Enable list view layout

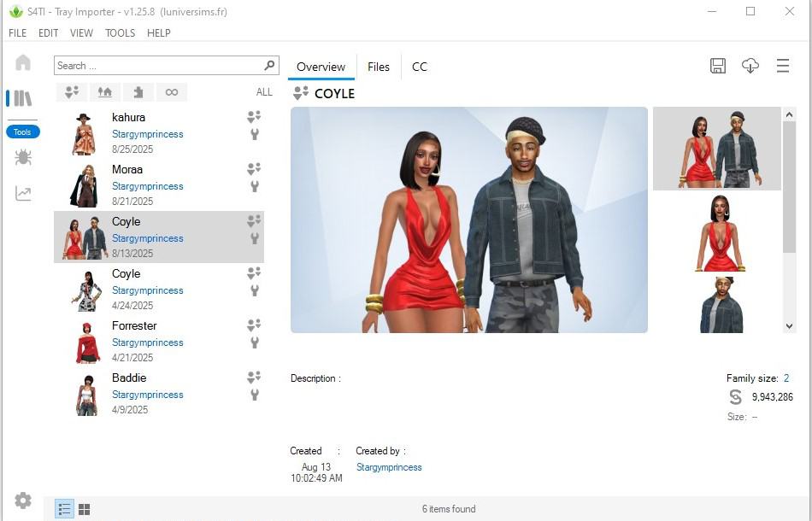coord(64,508)
